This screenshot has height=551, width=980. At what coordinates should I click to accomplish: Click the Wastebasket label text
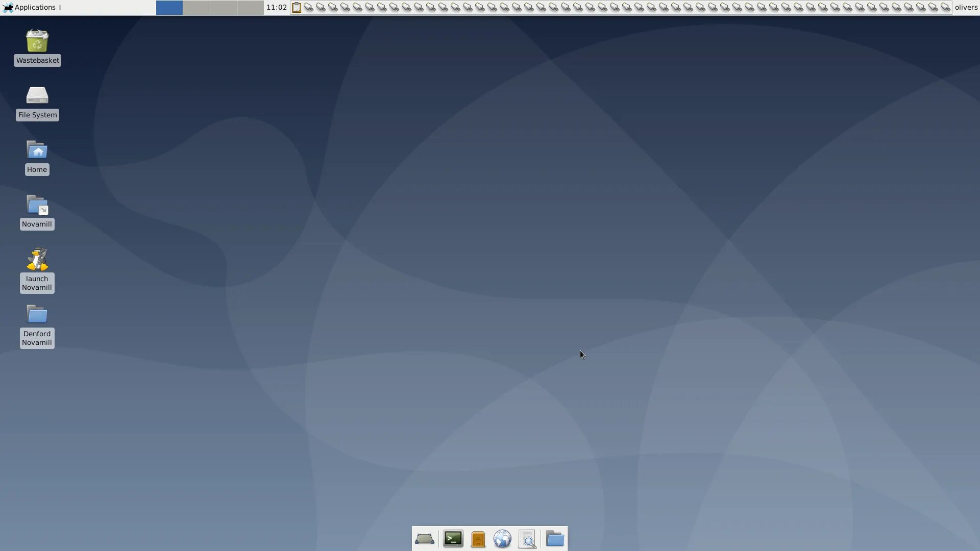[38, 60]
